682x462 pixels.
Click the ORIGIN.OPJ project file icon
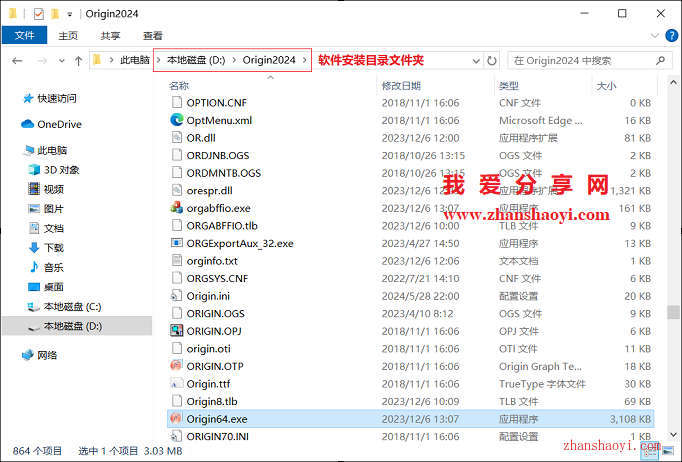[177, 331]
